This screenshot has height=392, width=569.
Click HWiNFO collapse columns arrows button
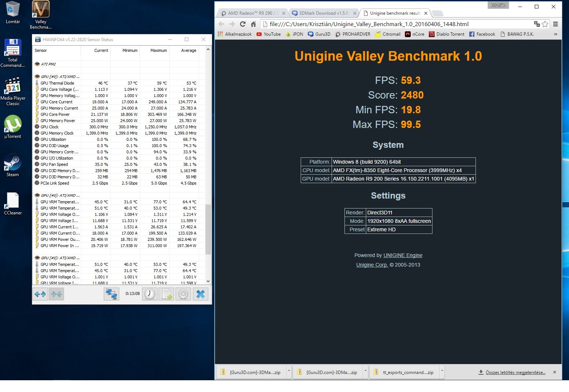point(56,294)
